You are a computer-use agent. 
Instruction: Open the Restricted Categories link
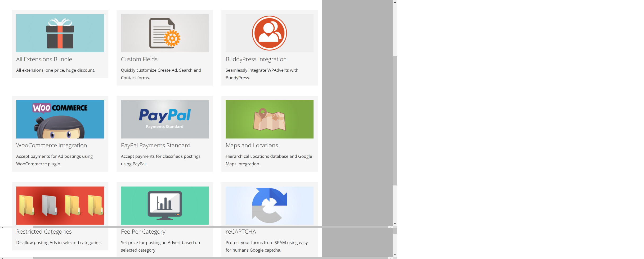click(44, 231)
